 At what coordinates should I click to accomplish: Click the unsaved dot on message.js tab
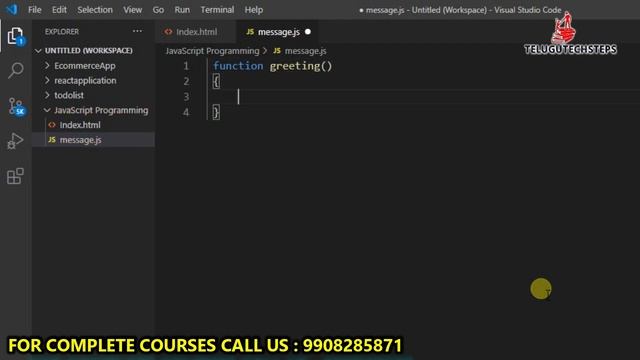[308, 32]
